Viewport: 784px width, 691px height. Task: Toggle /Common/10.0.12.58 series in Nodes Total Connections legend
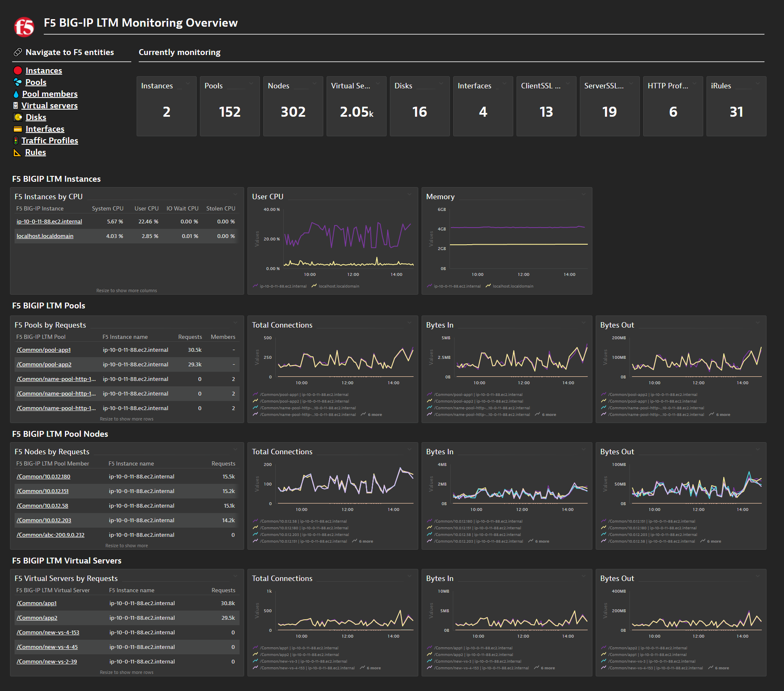[x=300, y=521]
